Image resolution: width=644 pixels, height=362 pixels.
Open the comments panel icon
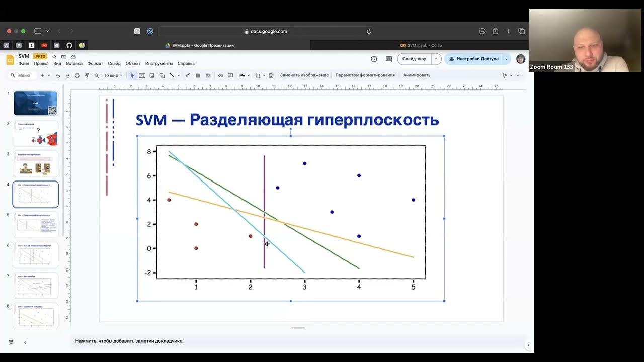pos(389,59)
